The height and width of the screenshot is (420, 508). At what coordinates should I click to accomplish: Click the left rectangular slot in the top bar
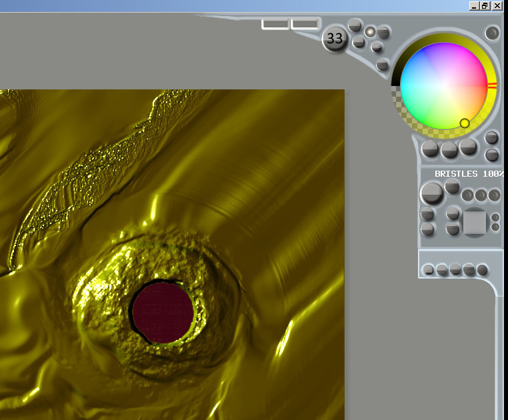pos(275,24)
